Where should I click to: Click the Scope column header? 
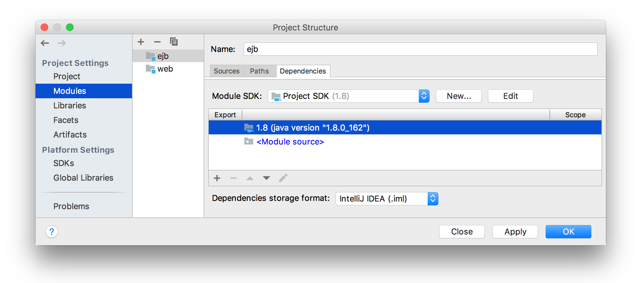tap(575, 115)
